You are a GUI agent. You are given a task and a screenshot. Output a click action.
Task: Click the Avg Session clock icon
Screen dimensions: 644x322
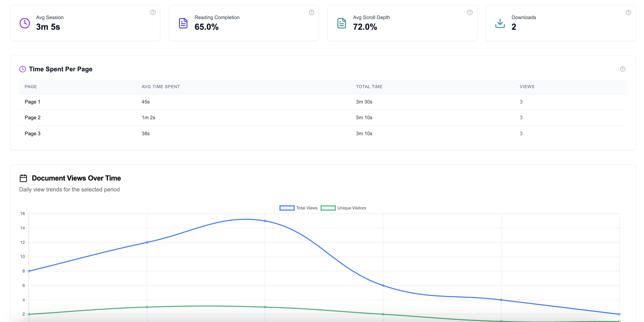(x=24, y=23)
